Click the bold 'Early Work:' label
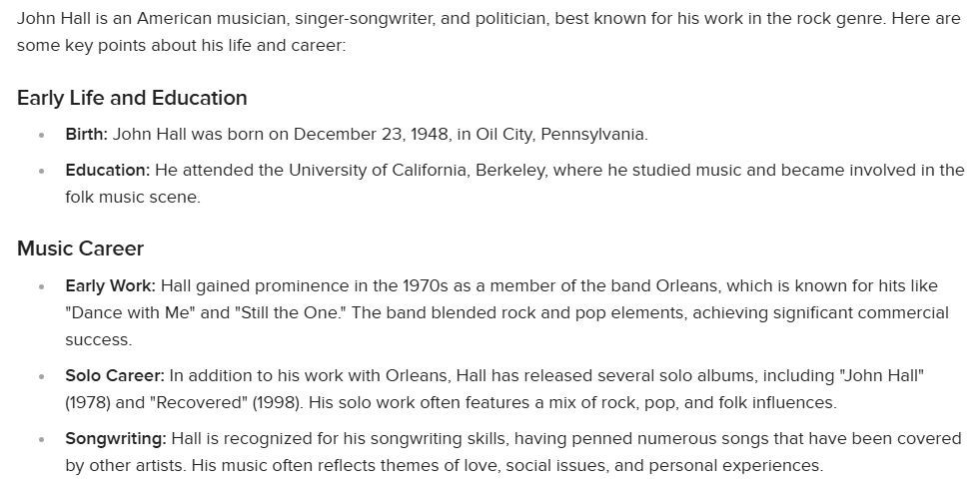This screenshot has height=490, width=980. click(x=110, y=285)
